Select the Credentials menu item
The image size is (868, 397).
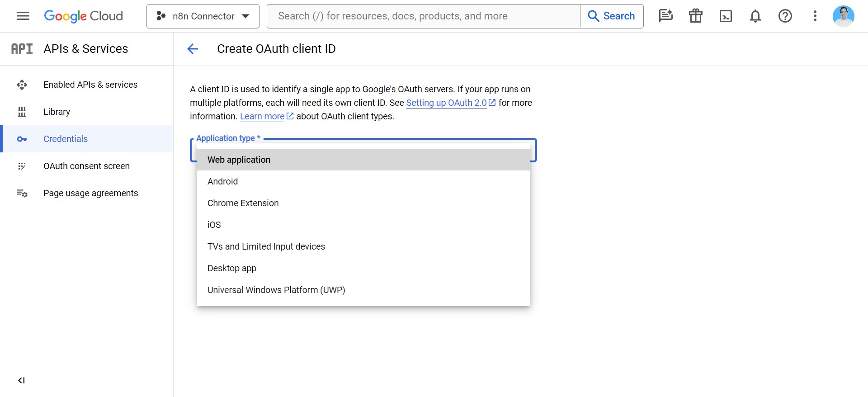tap(87, 139)
